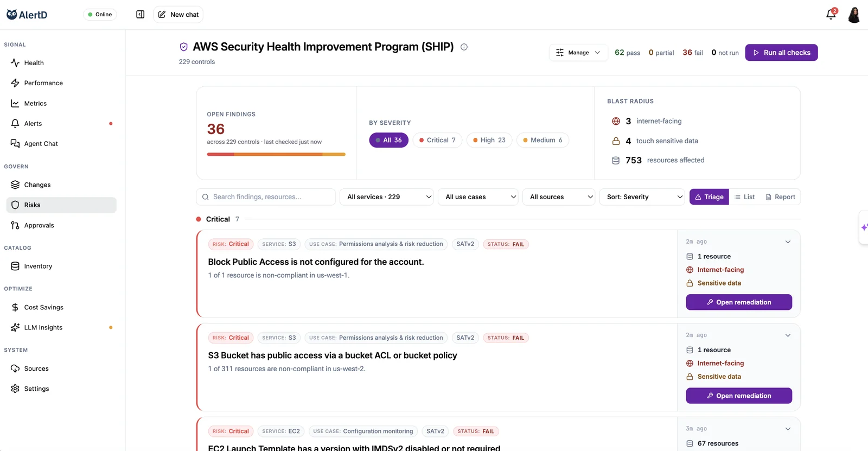Click the 36 fail count
868x451 pixels.
pos(693,53)
